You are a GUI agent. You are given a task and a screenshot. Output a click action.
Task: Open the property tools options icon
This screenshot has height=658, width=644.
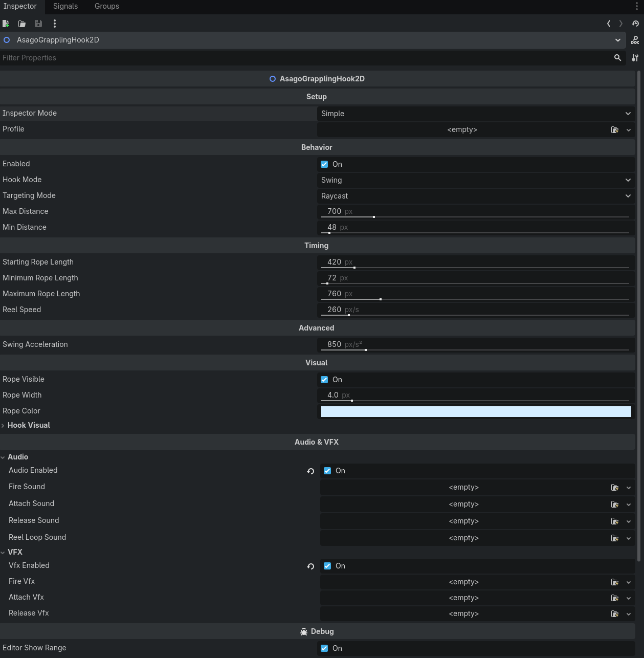pos(635,58)
